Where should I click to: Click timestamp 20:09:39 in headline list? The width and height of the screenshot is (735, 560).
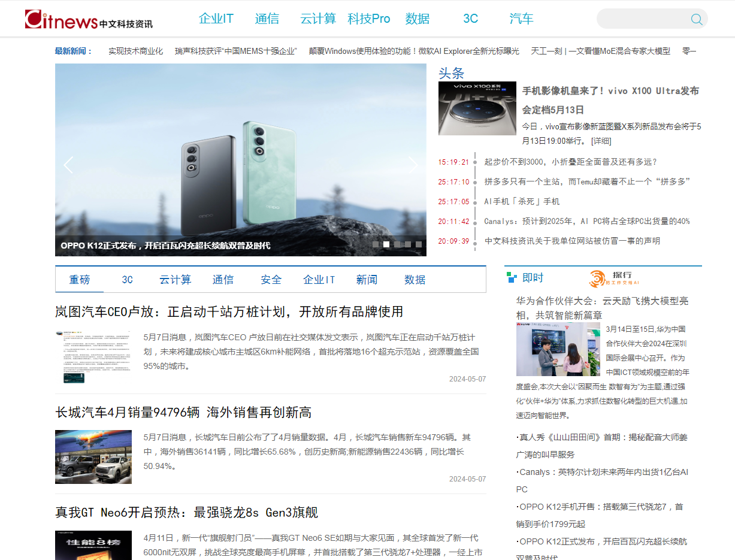[x=453, y=241]
